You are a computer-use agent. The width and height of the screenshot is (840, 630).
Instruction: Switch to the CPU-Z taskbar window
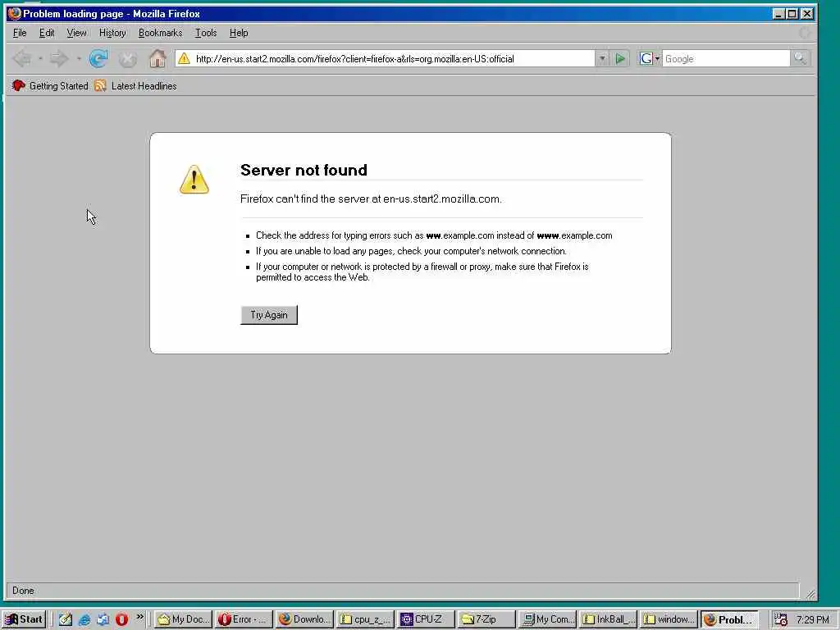point(426,619)
